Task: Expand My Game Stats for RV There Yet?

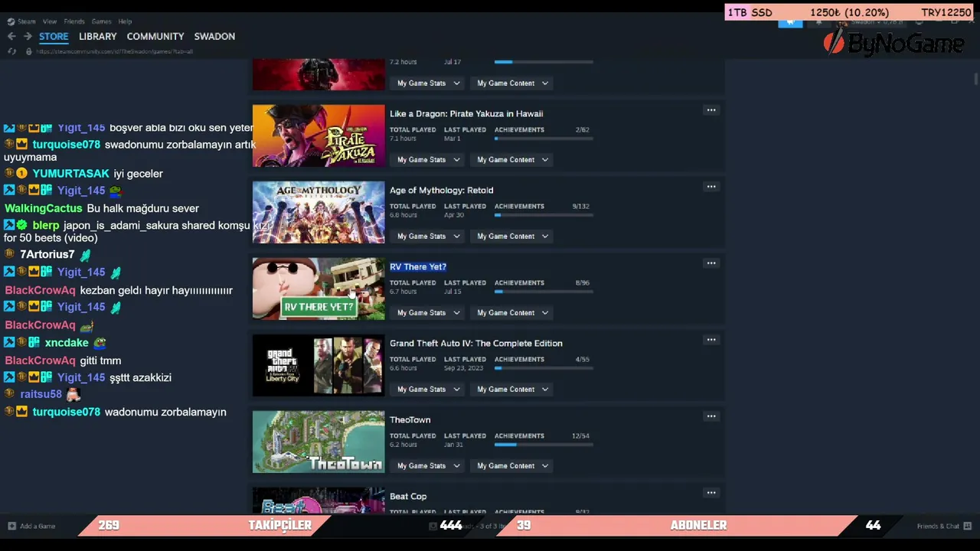Action: coord(428,313)
